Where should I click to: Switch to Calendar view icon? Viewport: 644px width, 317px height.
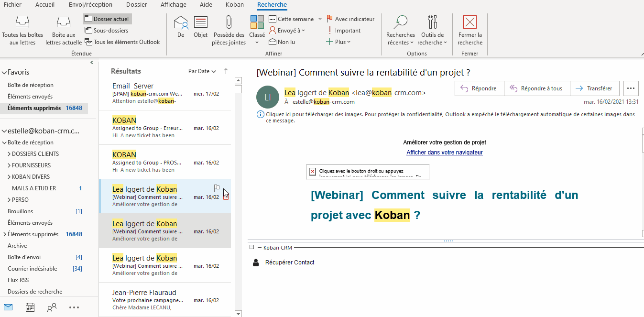pos(30,307)
